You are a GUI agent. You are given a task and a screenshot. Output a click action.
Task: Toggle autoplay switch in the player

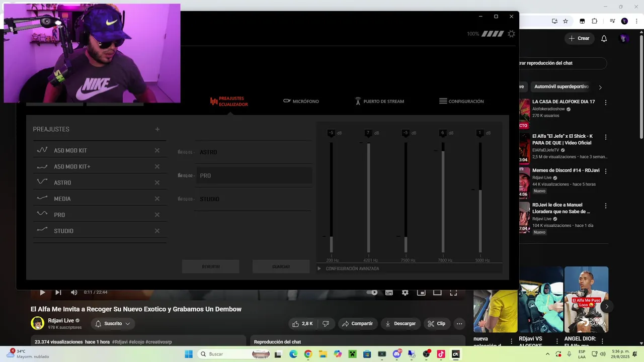click(x=372, y=292)
